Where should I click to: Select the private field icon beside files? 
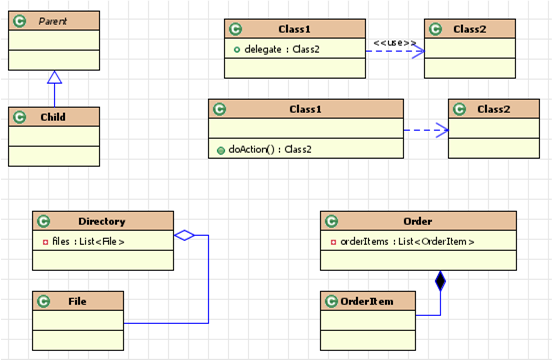tap(45, 242)
